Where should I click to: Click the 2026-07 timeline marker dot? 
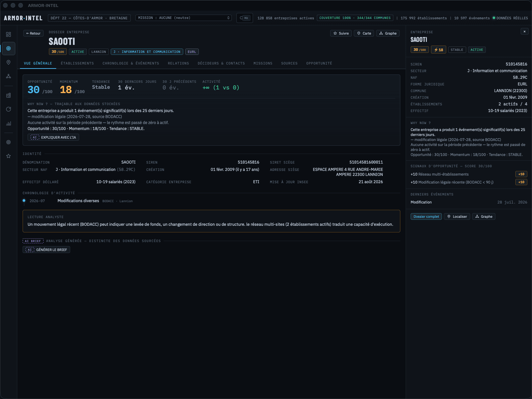tap(24, 200)
